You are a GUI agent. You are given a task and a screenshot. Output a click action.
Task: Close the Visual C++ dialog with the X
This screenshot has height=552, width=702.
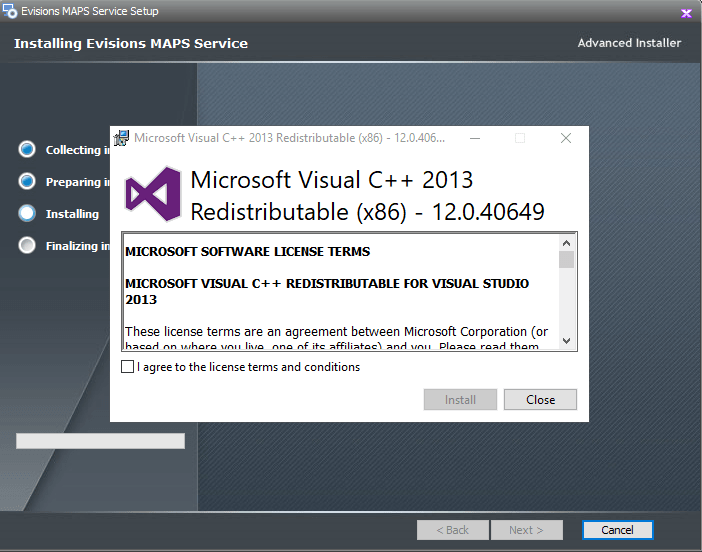tap(566, 138)
